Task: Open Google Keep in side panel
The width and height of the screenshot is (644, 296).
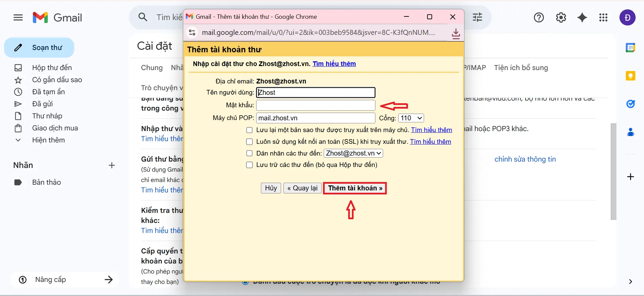Action: tap(630, 76)
